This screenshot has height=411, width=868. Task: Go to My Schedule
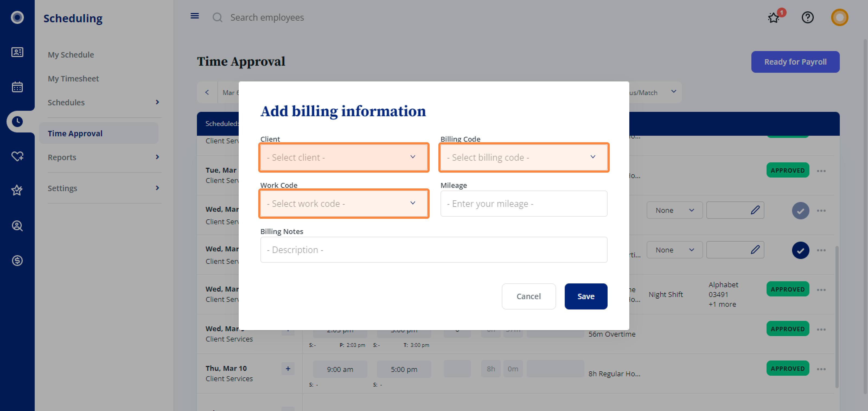pos(71,55)
